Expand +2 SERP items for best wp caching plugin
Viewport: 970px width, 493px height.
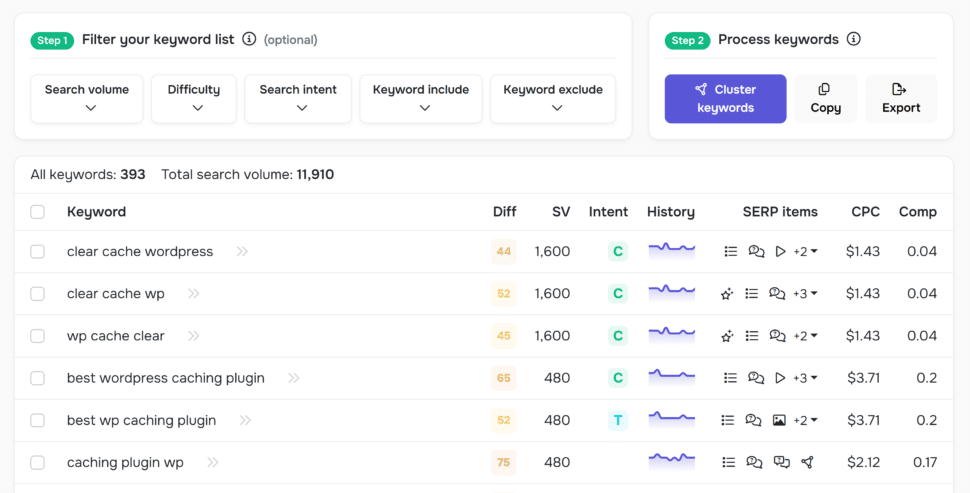point(805,420)
